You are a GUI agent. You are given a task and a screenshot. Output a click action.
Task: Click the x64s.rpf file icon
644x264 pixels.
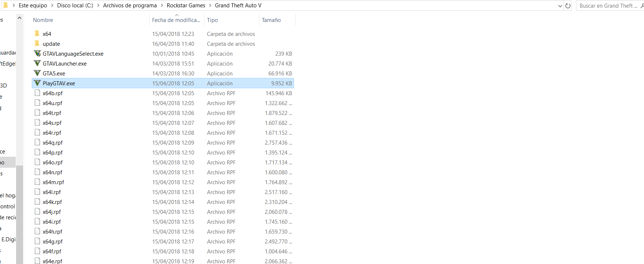pyautogui.click(x=37, y=123)
